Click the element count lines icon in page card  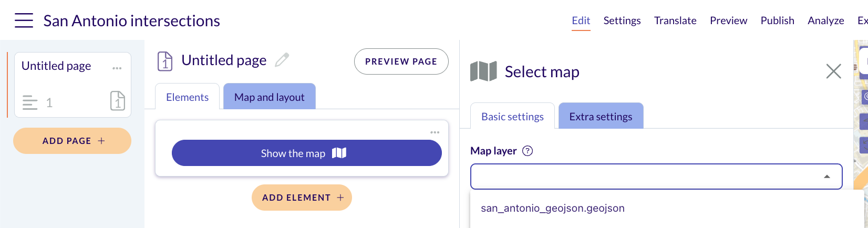30,102
